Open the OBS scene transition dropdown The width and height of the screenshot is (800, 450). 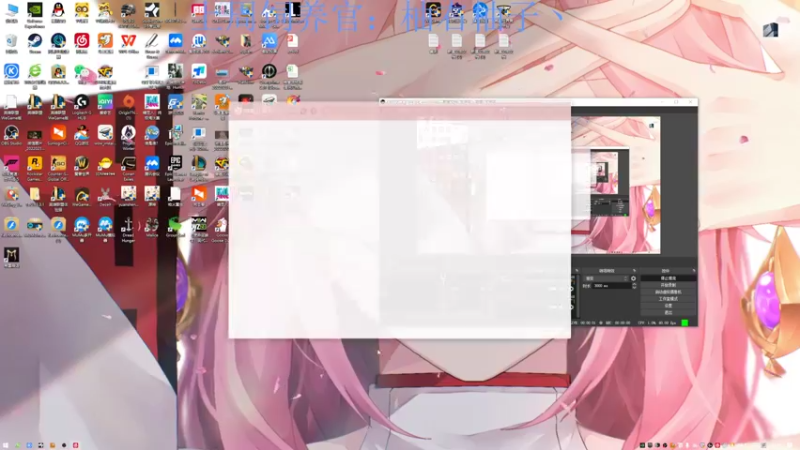point(606,278)
